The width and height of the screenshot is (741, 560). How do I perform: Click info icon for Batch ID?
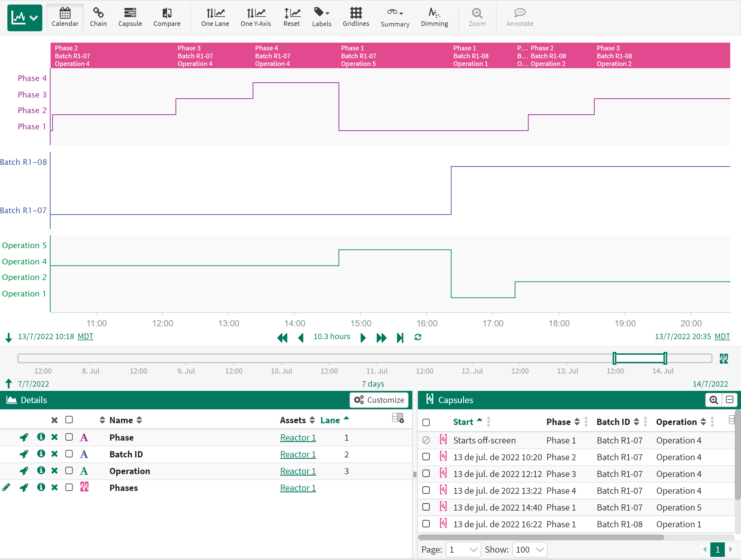tap(41, 454)
